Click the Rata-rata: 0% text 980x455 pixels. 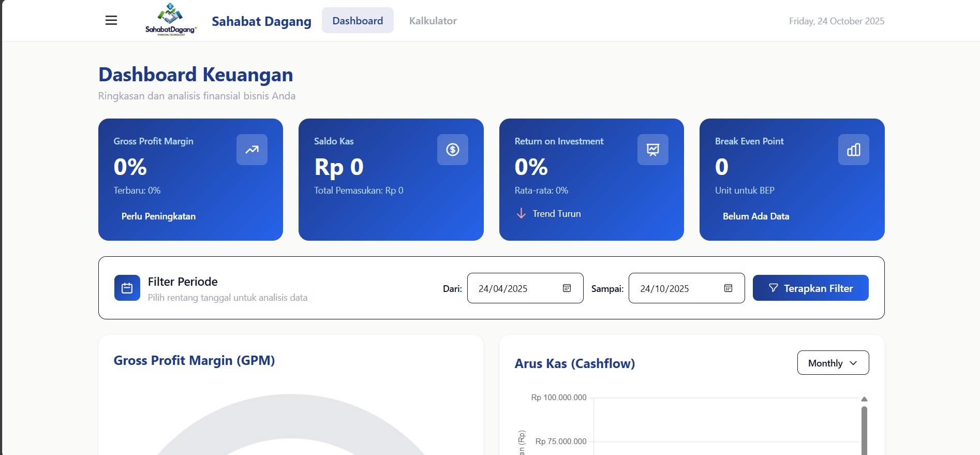541,190
